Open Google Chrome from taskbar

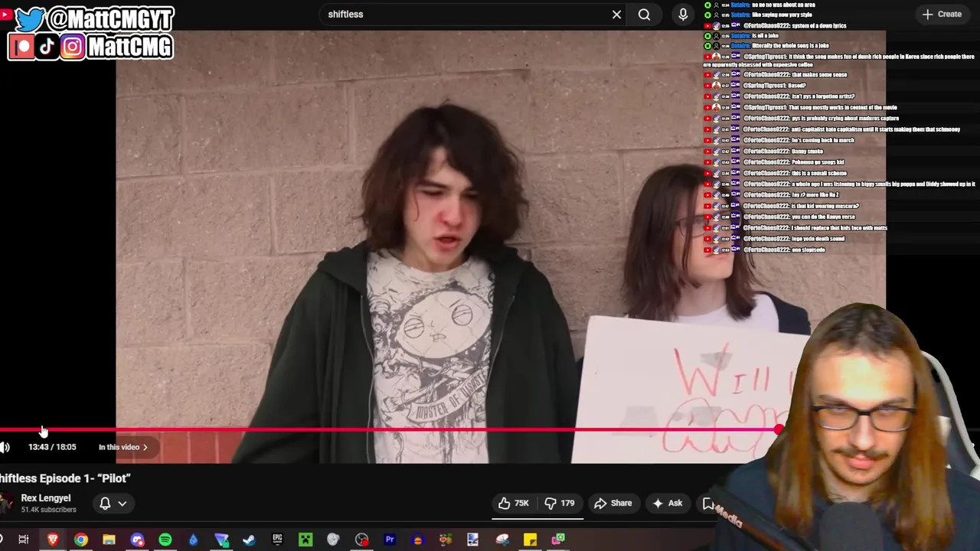point(80,540)
